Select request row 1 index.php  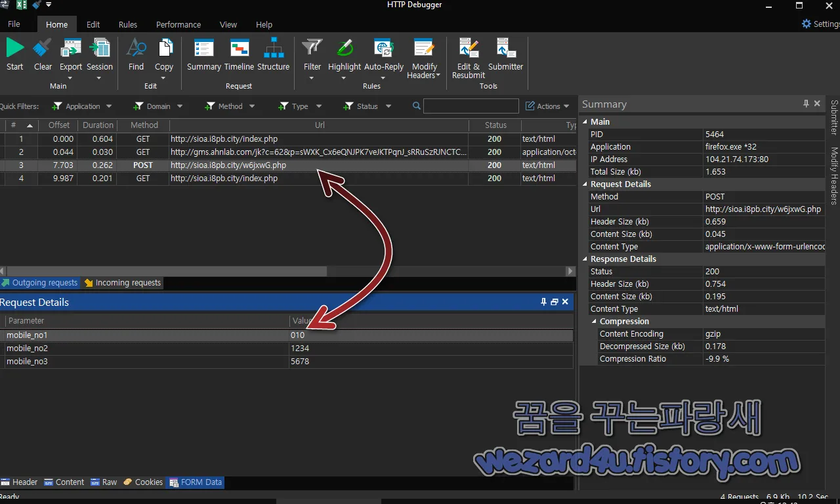click(x=288, y=139)
